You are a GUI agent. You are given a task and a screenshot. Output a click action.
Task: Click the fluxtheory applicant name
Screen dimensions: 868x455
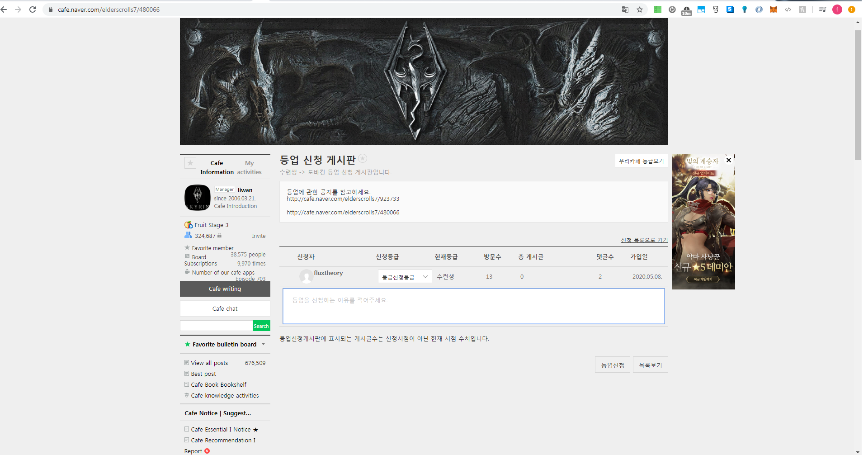click(328, 273)
